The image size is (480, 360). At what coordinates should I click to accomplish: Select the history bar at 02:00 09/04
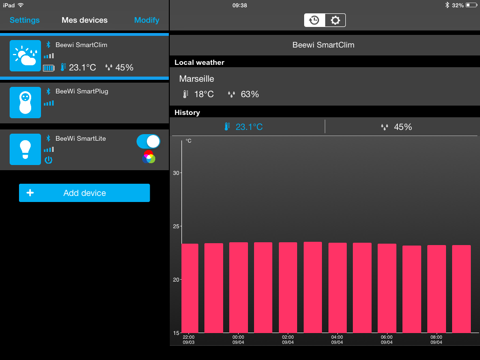coord(288,287)
